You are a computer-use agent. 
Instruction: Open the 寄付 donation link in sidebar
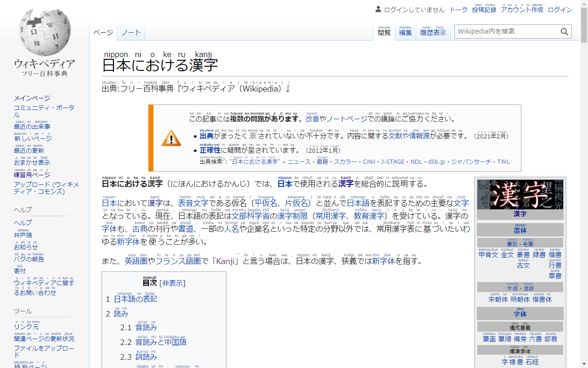19,271
